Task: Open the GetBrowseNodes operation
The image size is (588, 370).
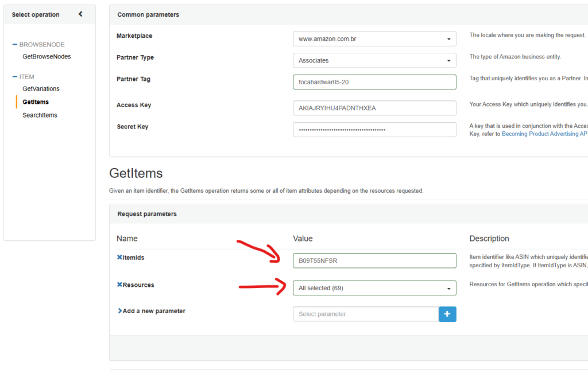Action: click(47, 57)
